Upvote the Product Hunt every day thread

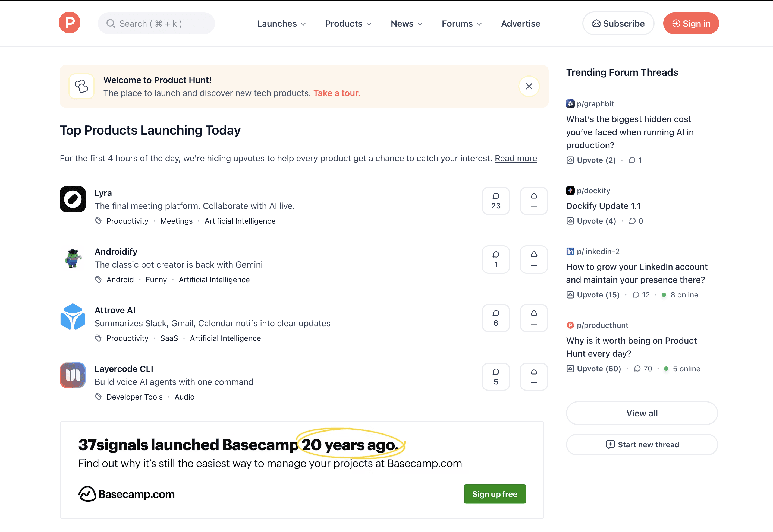pyautogui.click(x=593, y=369)
